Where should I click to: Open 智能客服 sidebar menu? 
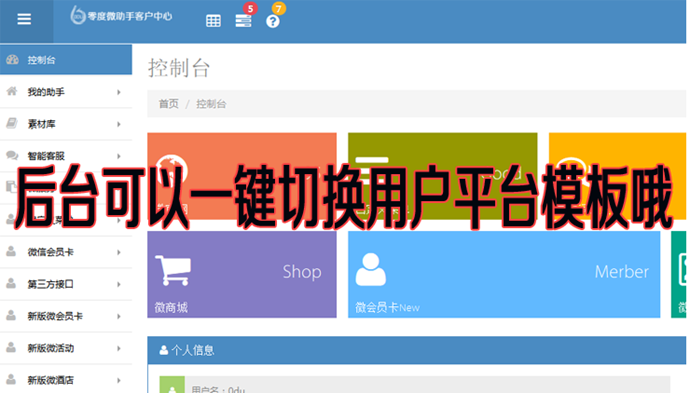tap(66, 156)
